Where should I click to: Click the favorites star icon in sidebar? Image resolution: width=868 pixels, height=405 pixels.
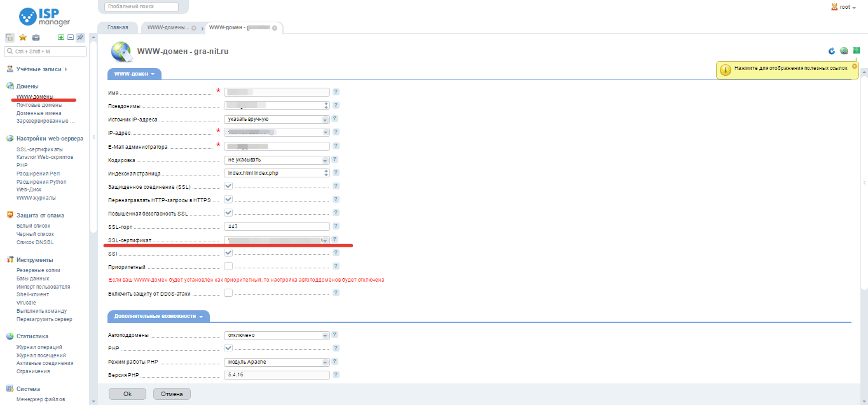pyautogui.click(x=23, y=38)
